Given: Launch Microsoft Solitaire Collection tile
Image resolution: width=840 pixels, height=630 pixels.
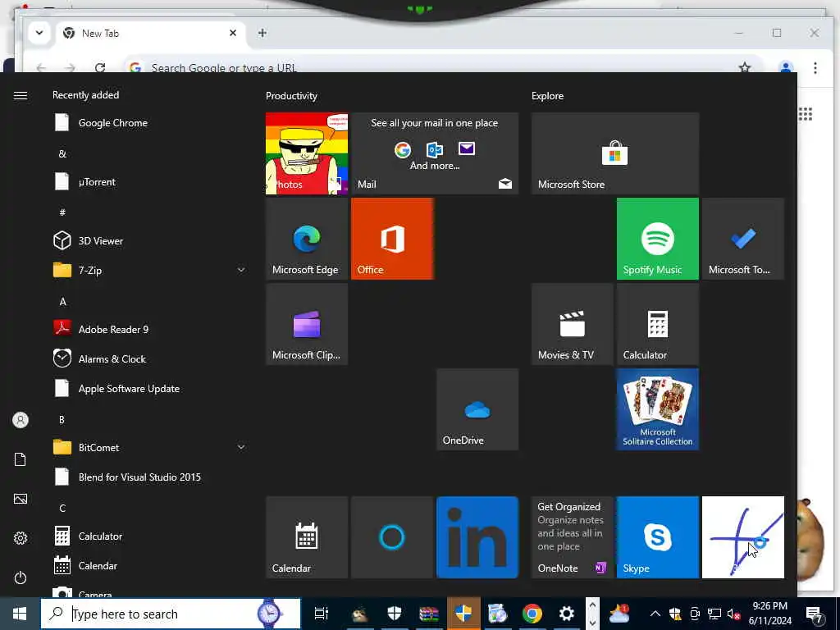Looking at the screenshot, I should tap(658, 409).
